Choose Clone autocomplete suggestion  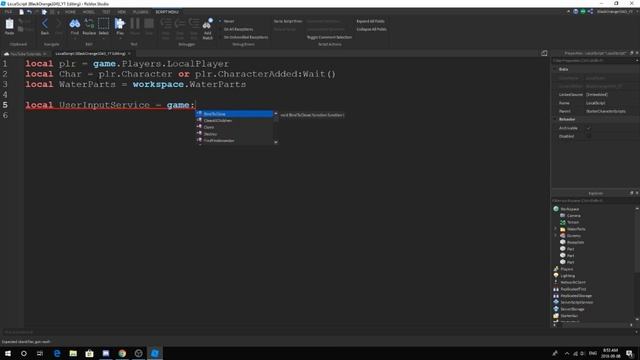[234, 127]
